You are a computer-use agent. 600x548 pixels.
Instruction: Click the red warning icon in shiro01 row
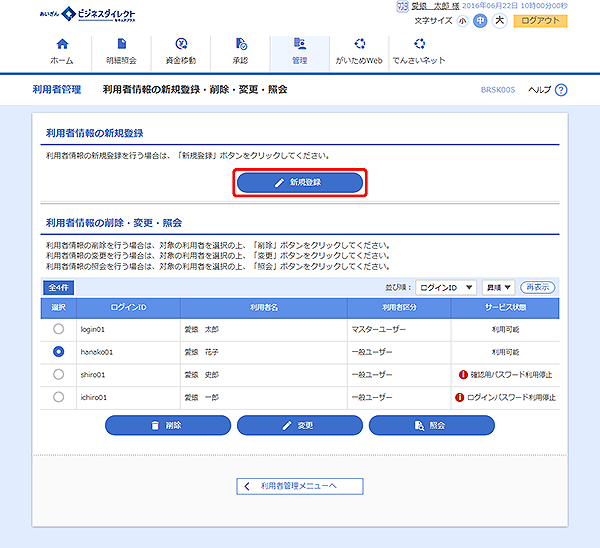pyautogui.click(x=463, y=375)
